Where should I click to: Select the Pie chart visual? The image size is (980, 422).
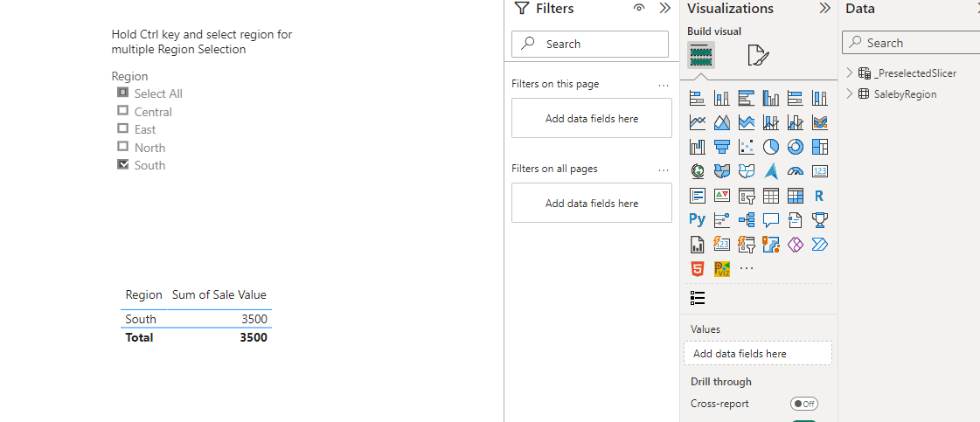point(771,147)
